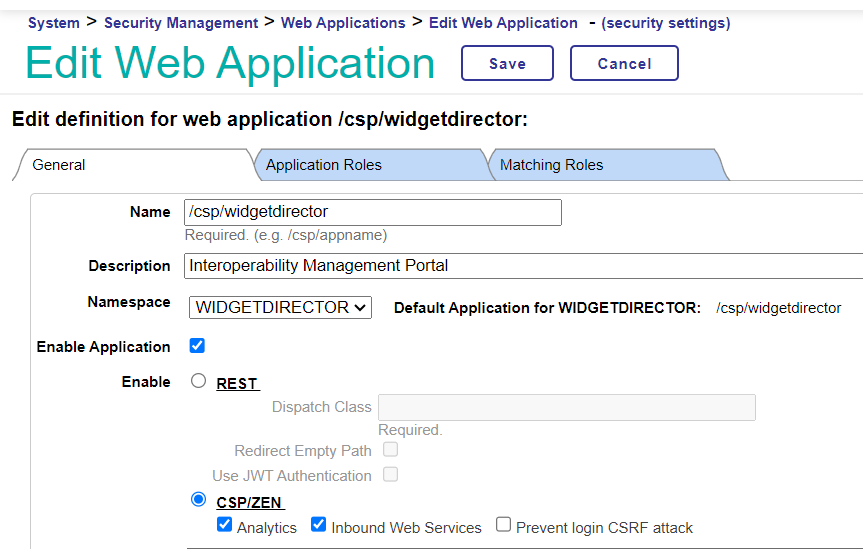863x549 pixels.
Task: Go to Security Management breadcrumb
Action: coord(181,23)
